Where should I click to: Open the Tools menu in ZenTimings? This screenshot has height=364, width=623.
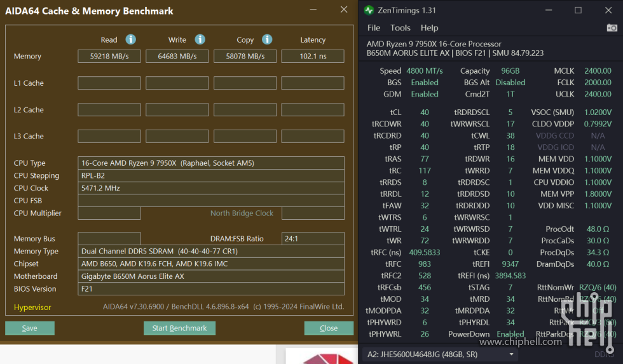pos(400,28)
